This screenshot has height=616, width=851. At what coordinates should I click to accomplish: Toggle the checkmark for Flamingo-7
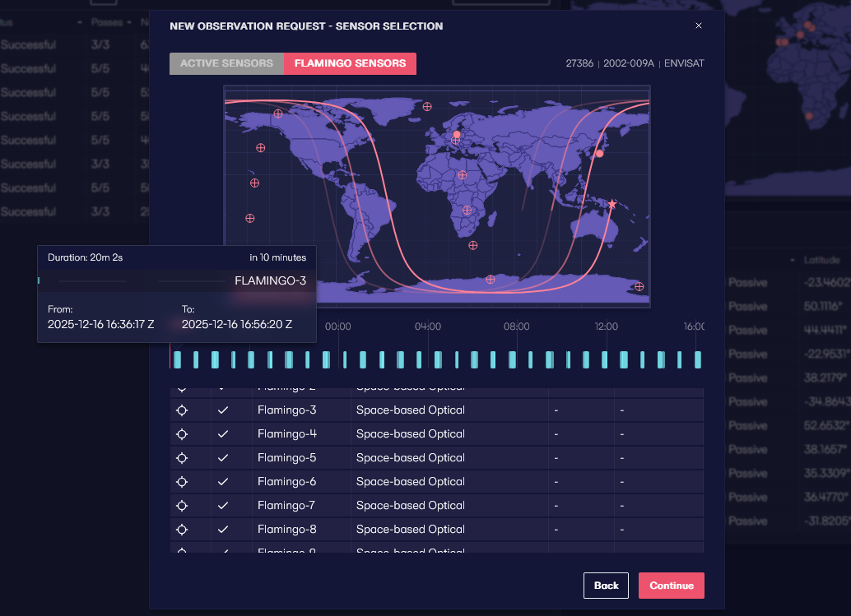click(x=222, y=506)
